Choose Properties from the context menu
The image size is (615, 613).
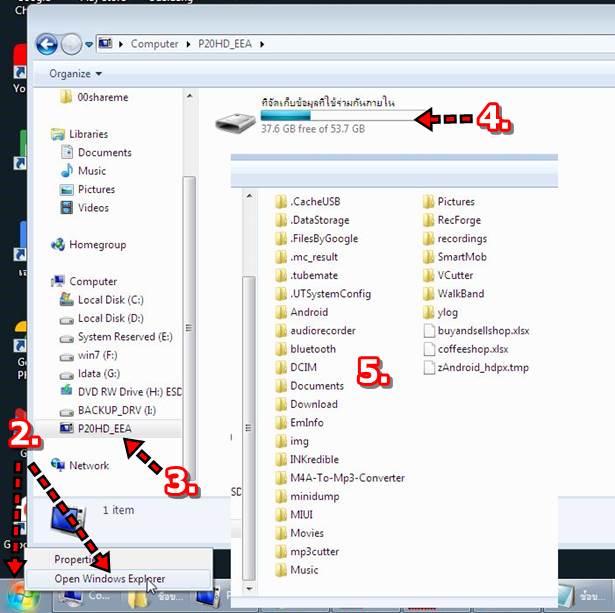118,560
